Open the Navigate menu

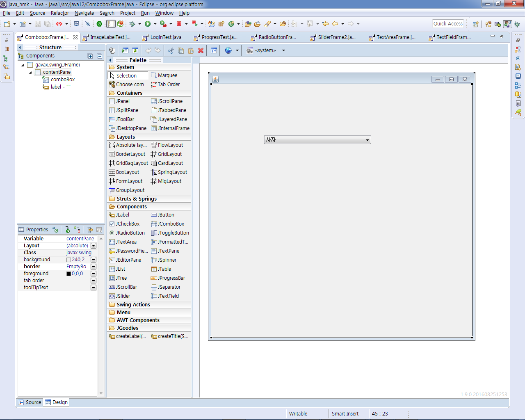pyautogui.click(x=84, y=13)
